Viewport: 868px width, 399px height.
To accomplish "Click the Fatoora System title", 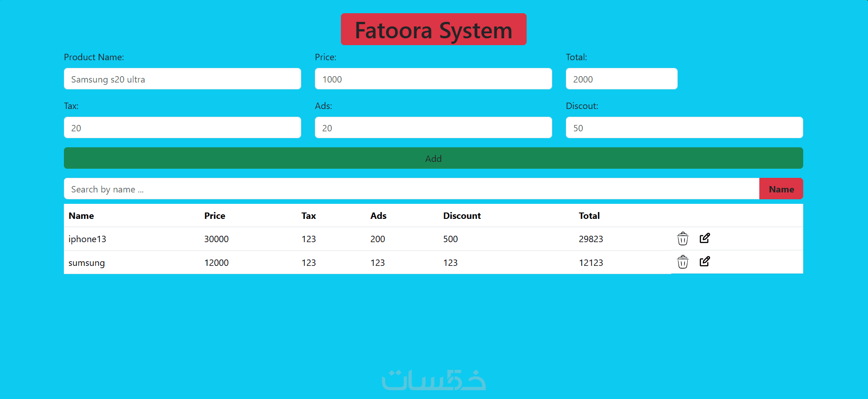I will click(x=434, y=30).
